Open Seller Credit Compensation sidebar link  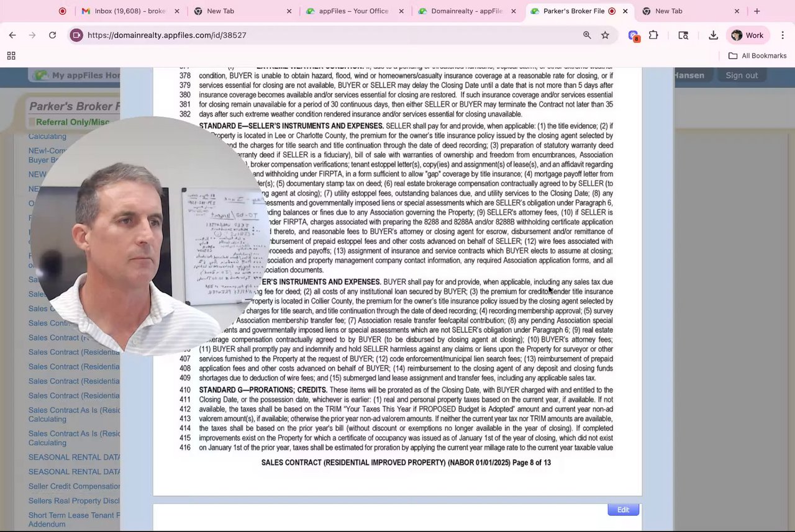click(x=74, y=486)
